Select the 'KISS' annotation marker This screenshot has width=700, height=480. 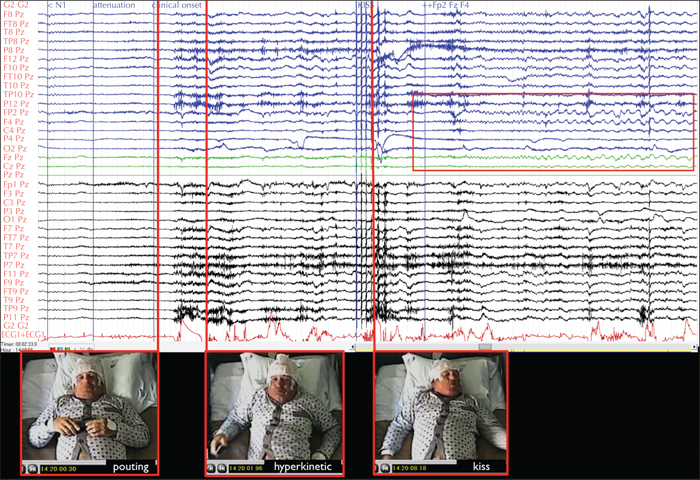tap(365, 5)
